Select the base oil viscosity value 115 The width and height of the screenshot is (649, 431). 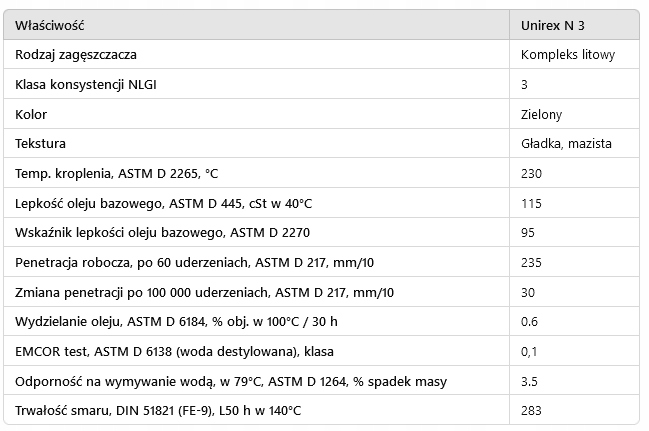532,203
